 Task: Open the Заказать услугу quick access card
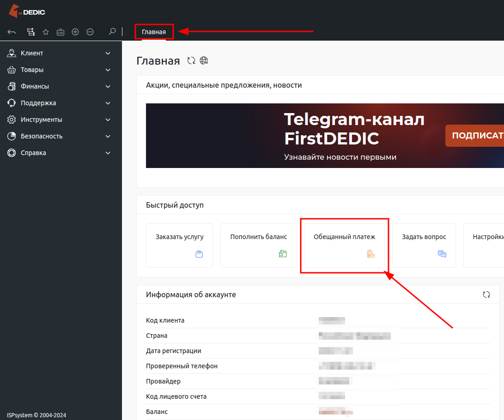(x=179, y=246)
